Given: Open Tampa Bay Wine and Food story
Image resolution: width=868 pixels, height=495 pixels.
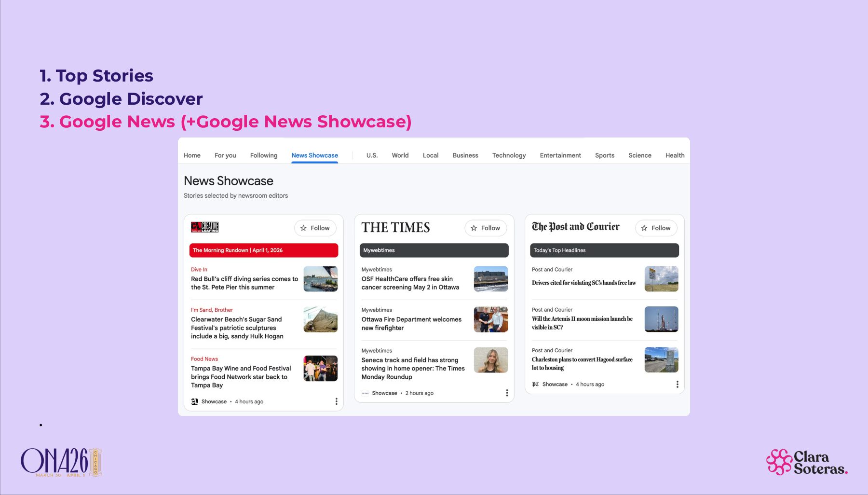Looking at the screenshot, I should pos(241,377).
